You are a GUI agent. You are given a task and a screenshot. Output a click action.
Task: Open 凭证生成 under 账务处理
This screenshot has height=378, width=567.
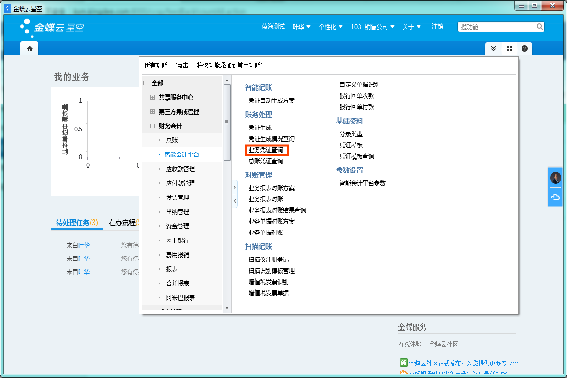pos(260,127)
